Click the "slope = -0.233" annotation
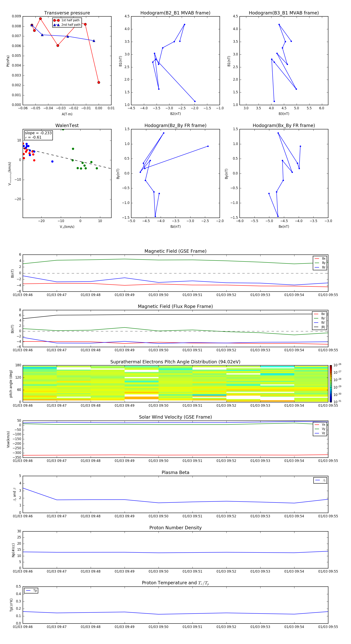 [x=38, y=133]
